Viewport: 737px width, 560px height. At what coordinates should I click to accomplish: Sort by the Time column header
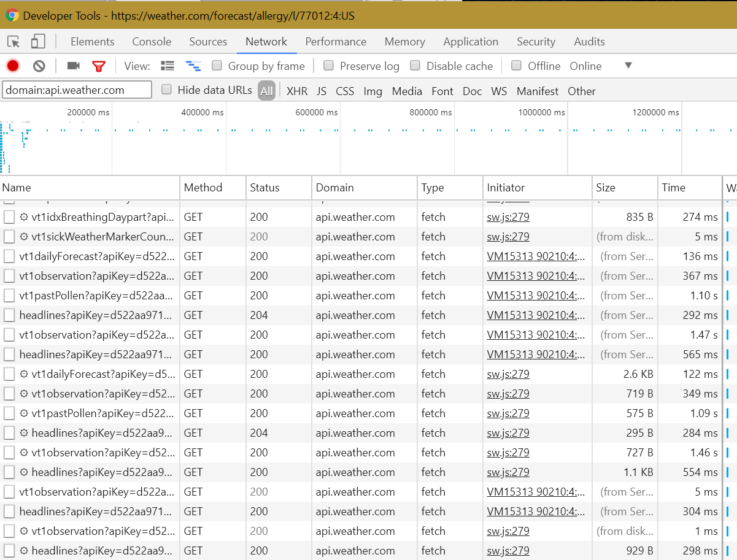690,188
